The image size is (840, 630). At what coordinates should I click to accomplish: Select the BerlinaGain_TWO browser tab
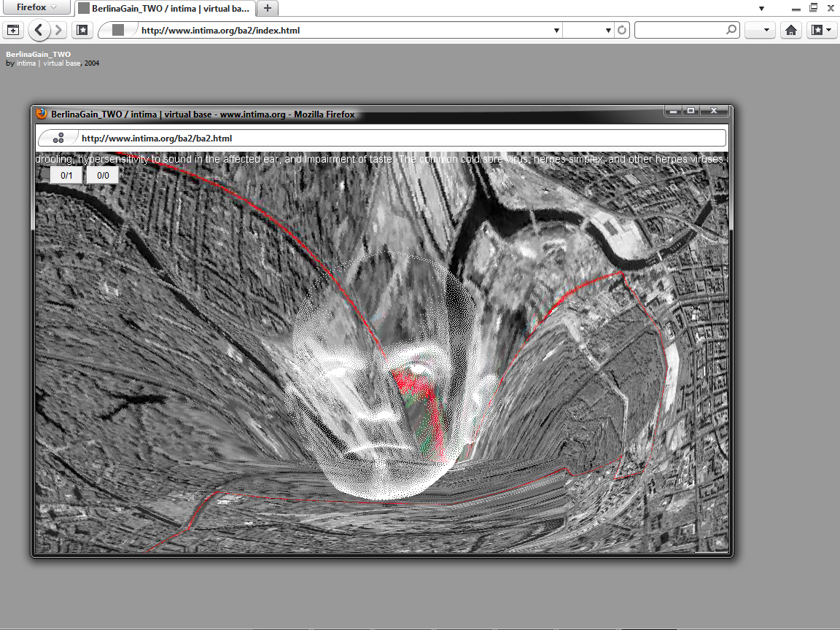(166, 9)
